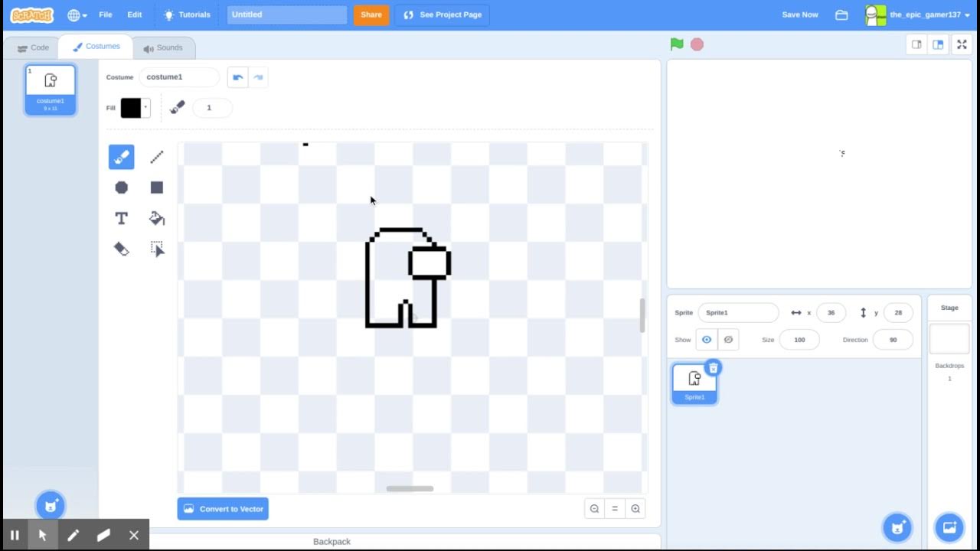
Task: Open My Stuff folder icon
Action: click(x=841, y=15)
